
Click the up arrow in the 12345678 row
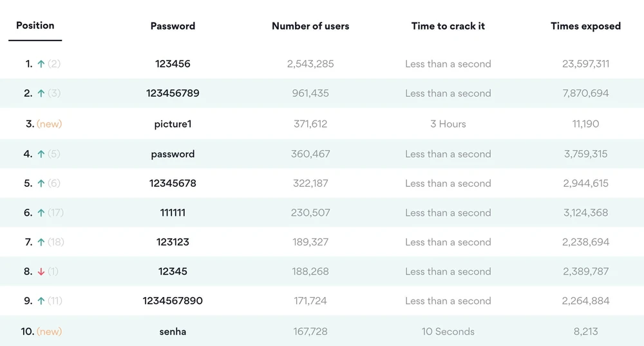tap(41, 184)
